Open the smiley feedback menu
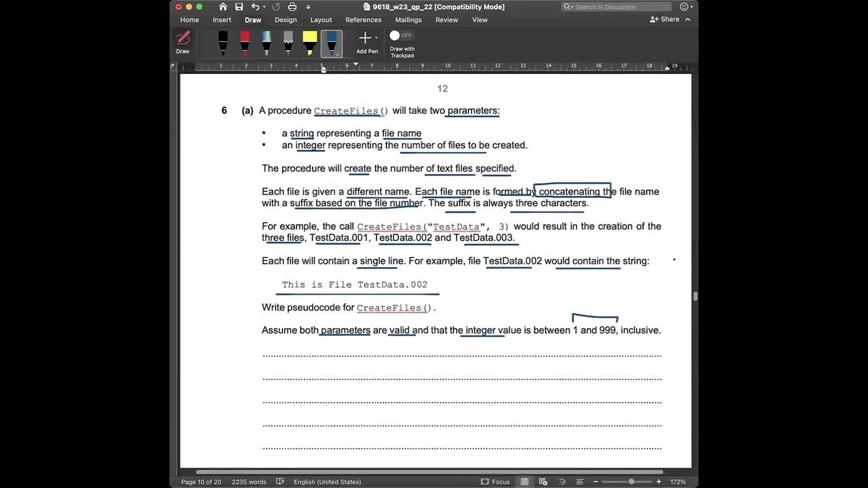The height and width of the screenshot is (488, 868). click(x=685, y=7)
